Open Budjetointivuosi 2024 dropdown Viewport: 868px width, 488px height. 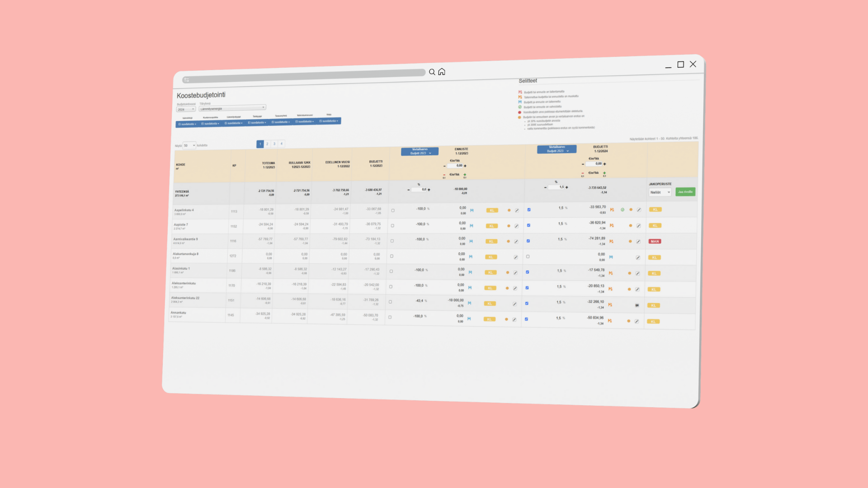[186, 109]
